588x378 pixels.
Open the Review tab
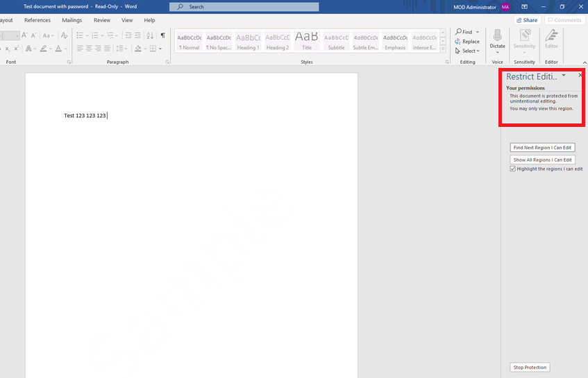[x=102, y=20]
